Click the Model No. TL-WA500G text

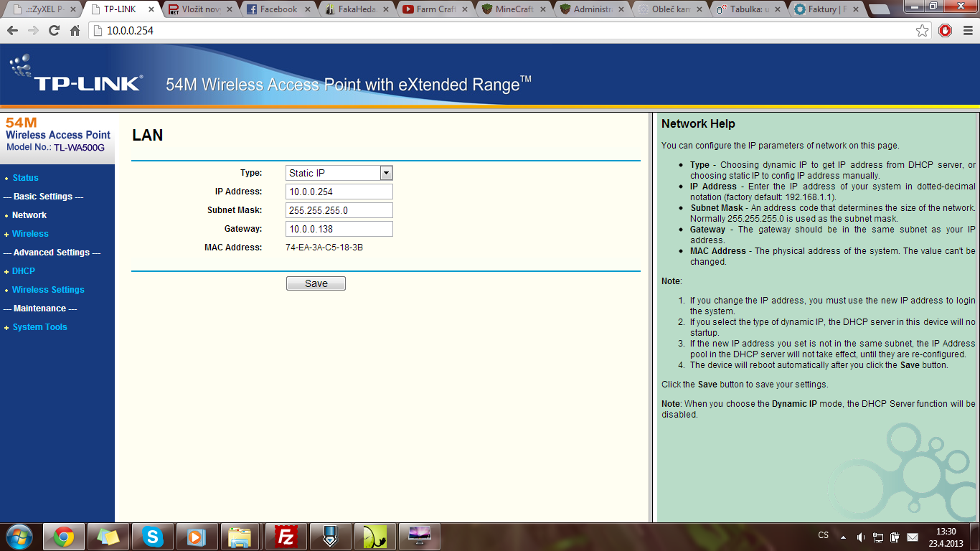point(56,148)
